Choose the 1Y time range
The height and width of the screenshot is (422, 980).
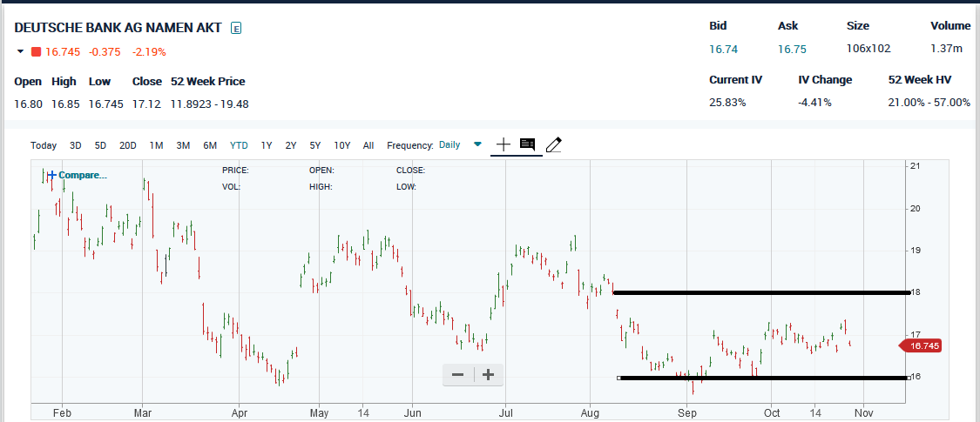[x=267, y=145]
